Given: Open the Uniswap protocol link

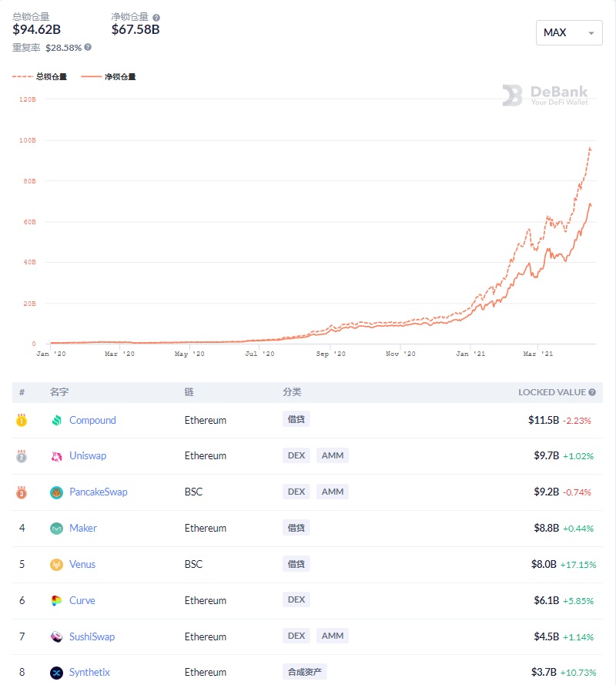Looking at the screenshot, I should click(88, 456).
